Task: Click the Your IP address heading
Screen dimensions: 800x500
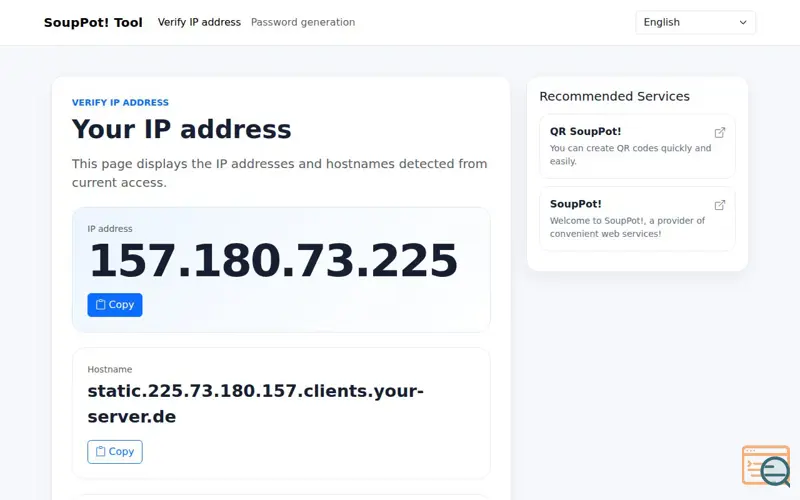Action: tap(182, 129)
